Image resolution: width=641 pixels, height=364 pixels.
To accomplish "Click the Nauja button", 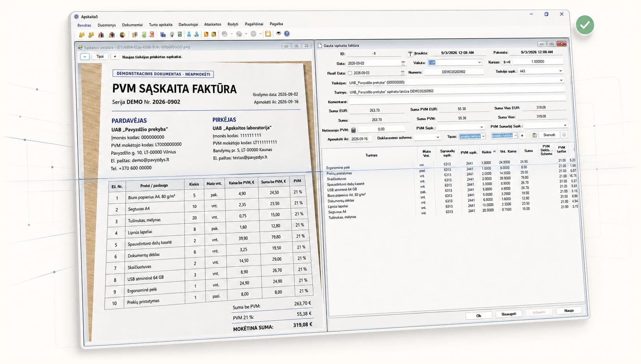I will coord(569,311).
